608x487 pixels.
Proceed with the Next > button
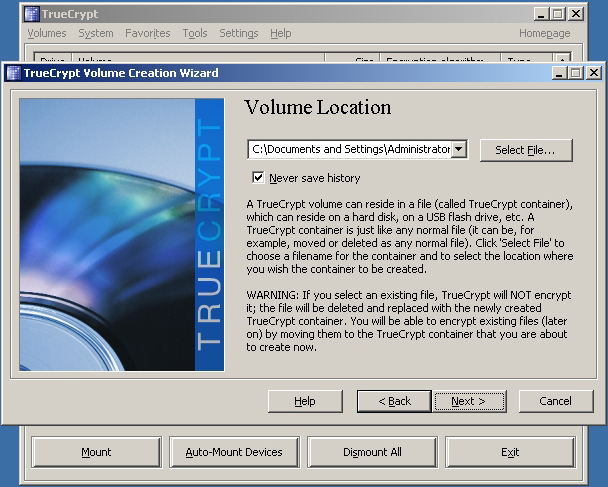coord(469,401)
